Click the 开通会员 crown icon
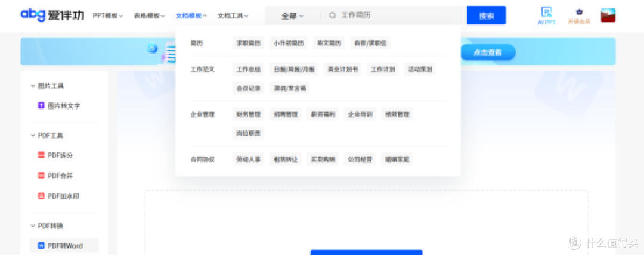The image size is (644, 256). pyautogui.click(x=579, y=13)
